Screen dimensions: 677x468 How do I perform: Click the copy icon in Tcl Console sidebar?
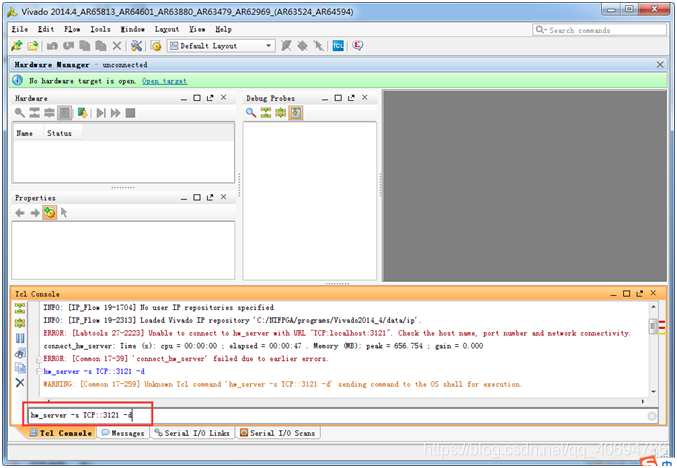click(20, 368)
